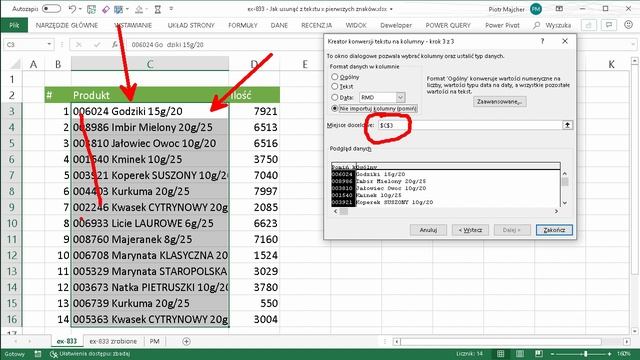640x360 pixels.
Task: Select the Data format radio button
Action: [x=335, y=97]
